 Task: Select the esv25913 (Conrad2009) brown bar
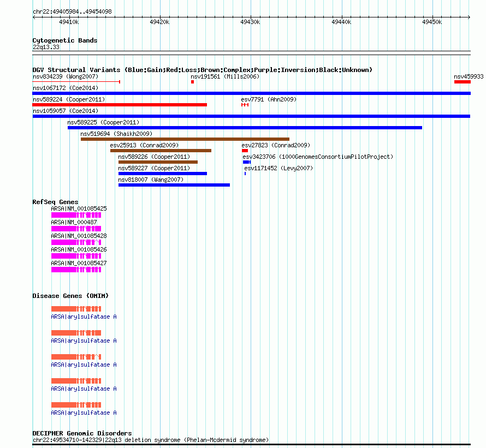click(161, 151)
